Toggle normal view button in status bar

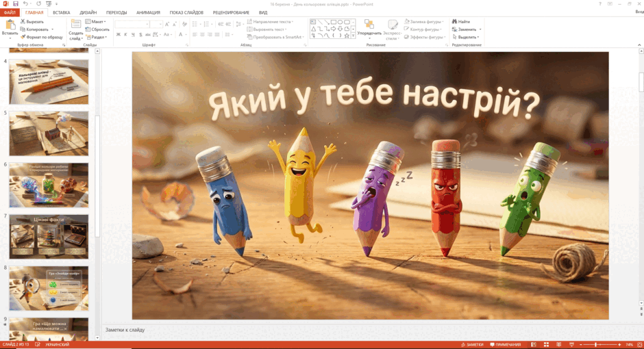534,344
